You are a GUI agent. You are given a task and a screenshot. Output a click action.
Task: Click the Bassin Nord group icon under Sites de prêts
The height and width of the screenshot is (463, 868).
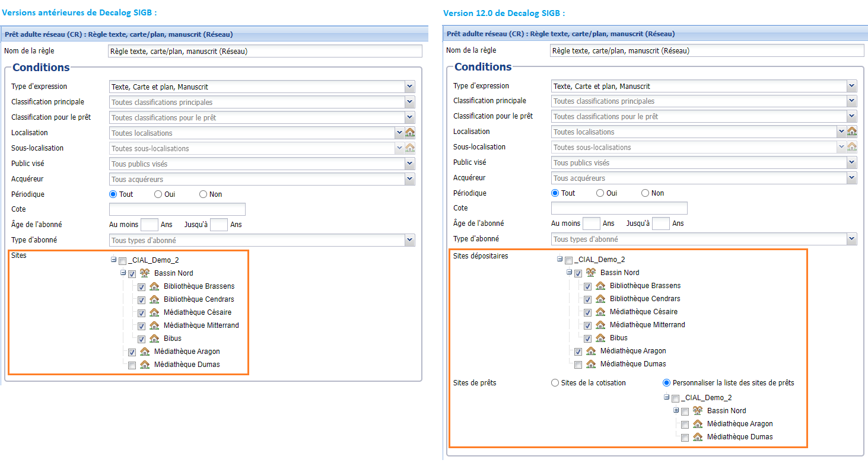[x=698, y=411]
